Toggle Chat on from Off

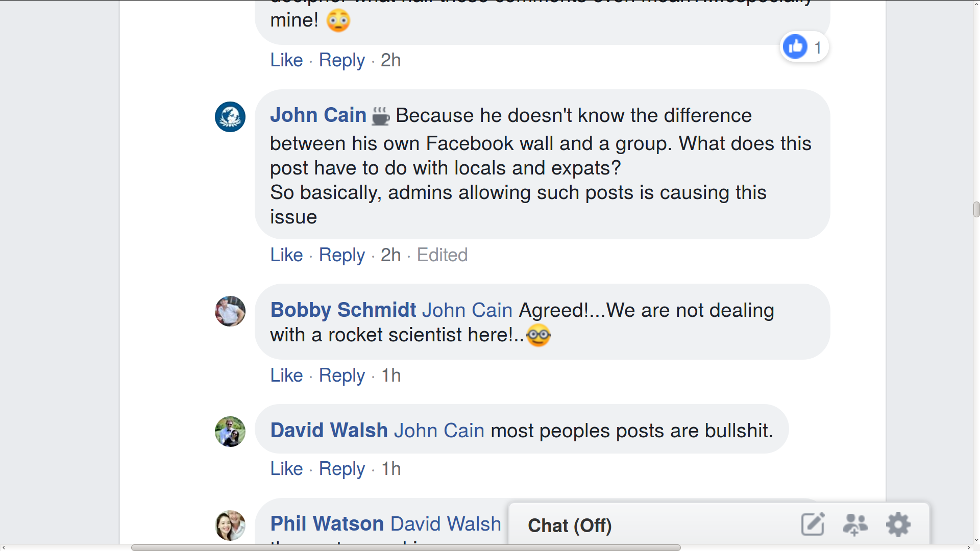coord(570,525)
